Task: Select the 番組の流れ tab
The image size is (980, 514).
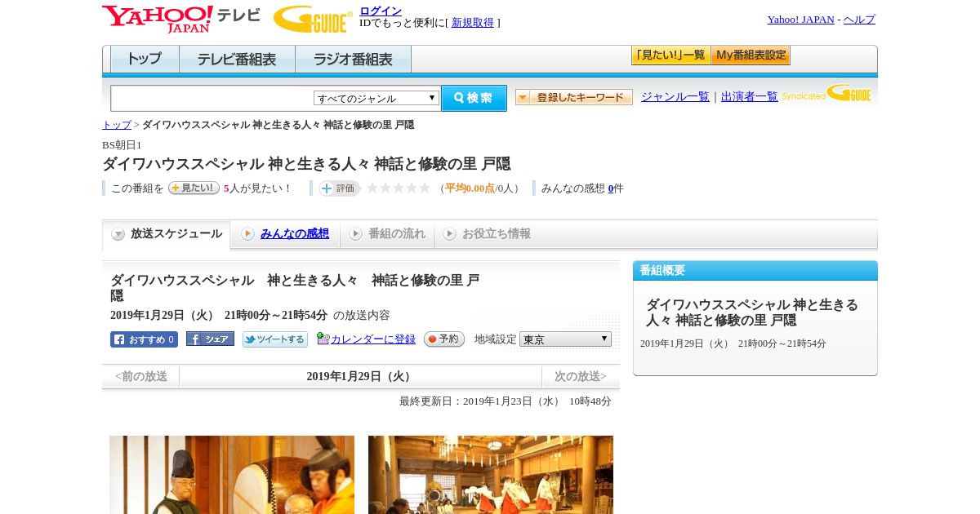Action: pos(387,234)
